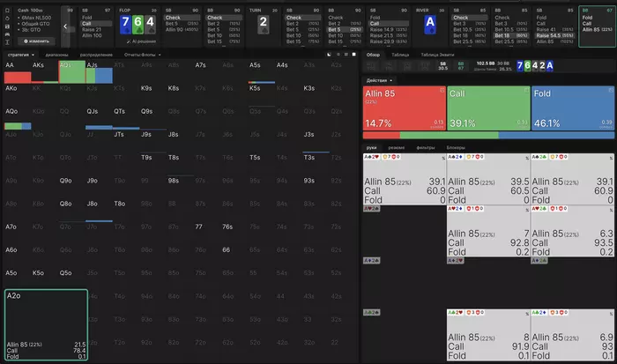
Task: Switch to резюме tab
Action: pos(397,147)
